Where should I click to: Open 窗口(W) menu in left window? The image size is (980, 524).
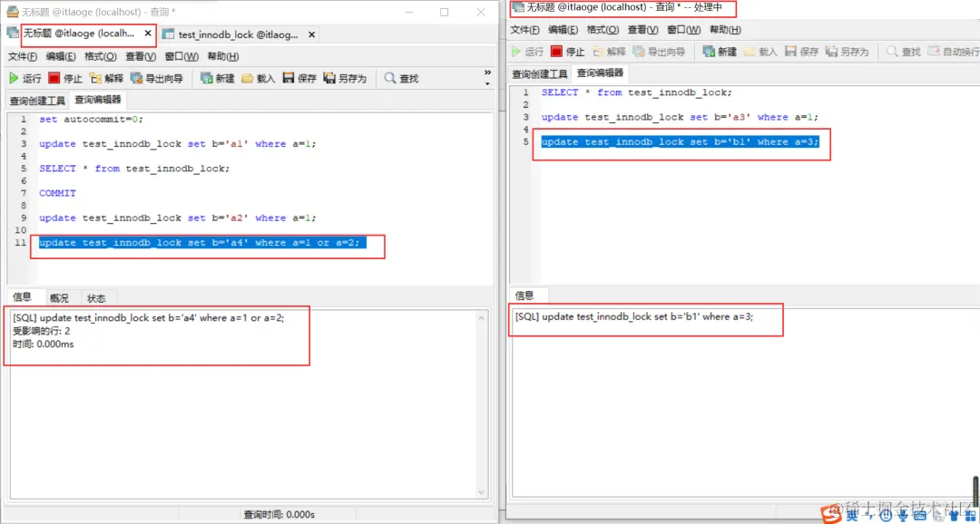click(x=181, y=57)
